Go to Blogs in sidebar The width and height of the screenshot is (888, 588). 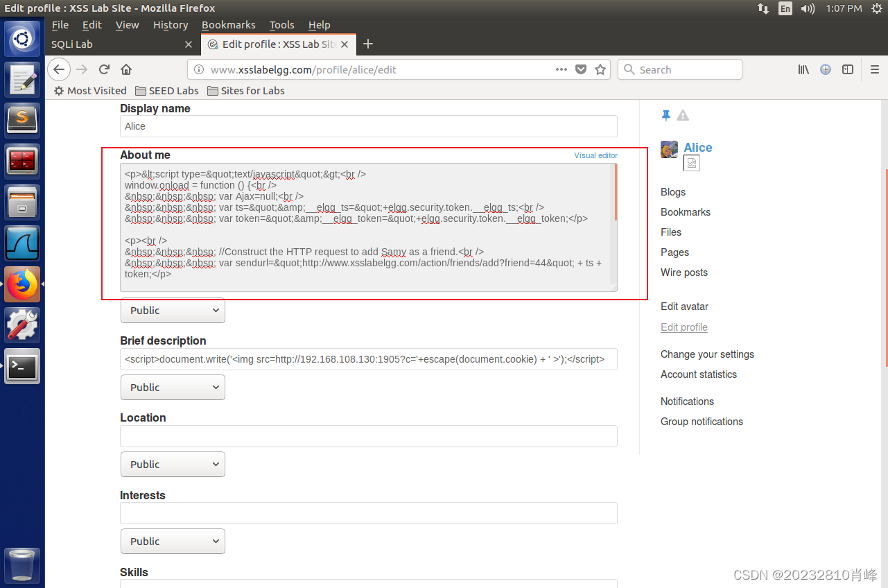point(673,192)
